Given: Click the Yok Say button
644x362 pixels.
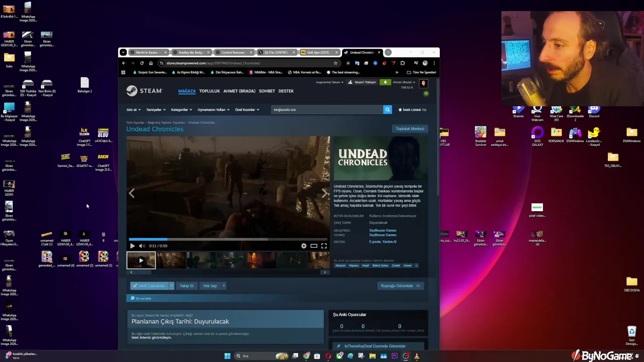Looking at the screenshot, I should [210, 286].
